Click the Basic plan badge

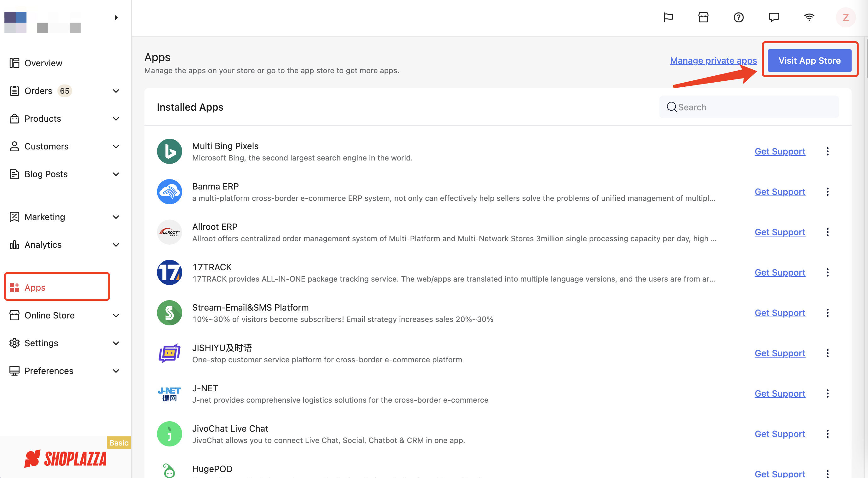pos(119,443)
